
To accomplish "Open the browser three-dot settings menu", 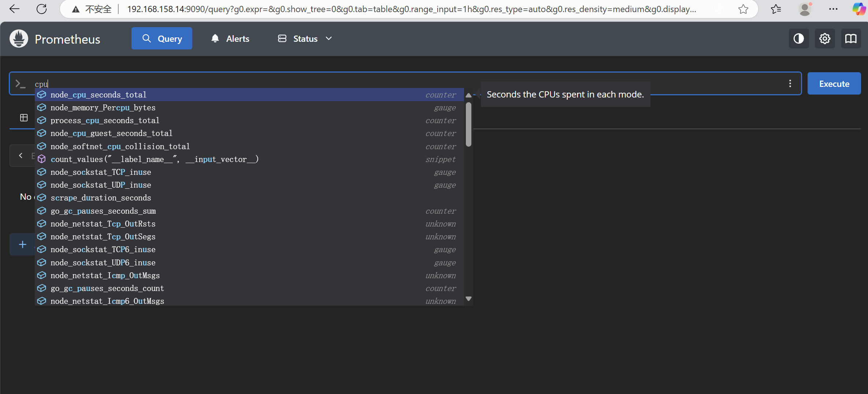I will 833,9.
